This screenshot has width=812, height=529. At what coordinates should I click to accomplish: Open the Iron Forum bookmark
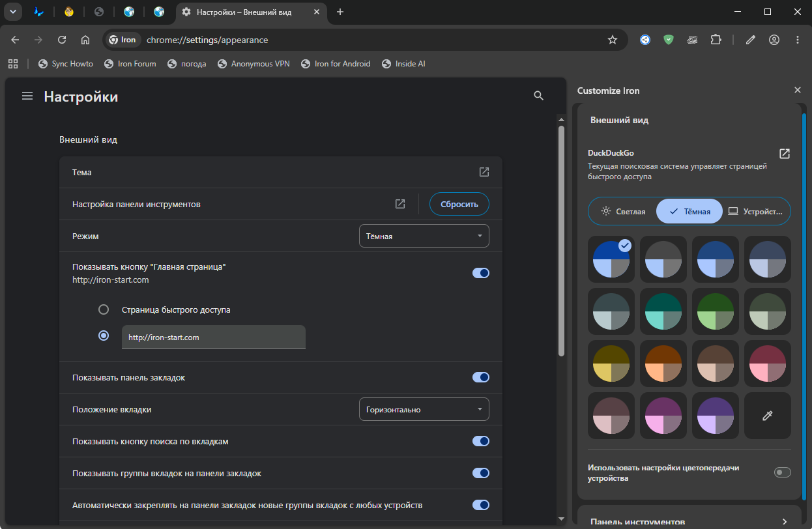[x=130, y=64]
